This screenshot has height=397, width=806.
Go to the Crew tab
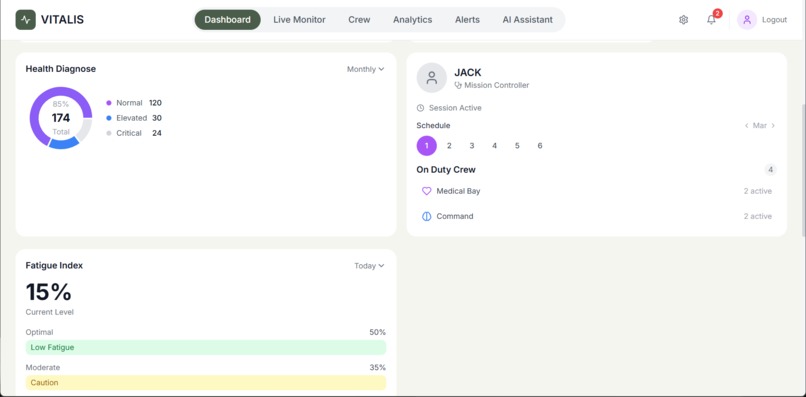pos(359,20)
